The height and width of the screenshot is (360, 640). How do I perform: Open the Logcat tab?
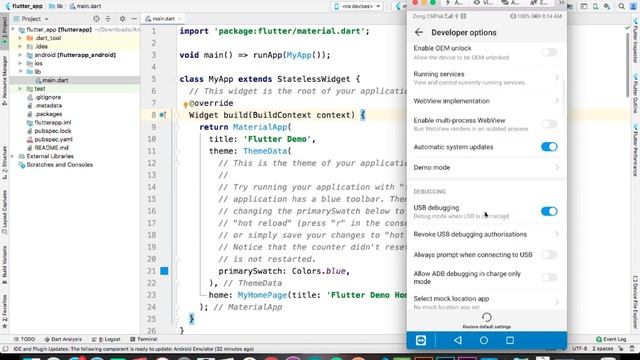pos(106,339)
